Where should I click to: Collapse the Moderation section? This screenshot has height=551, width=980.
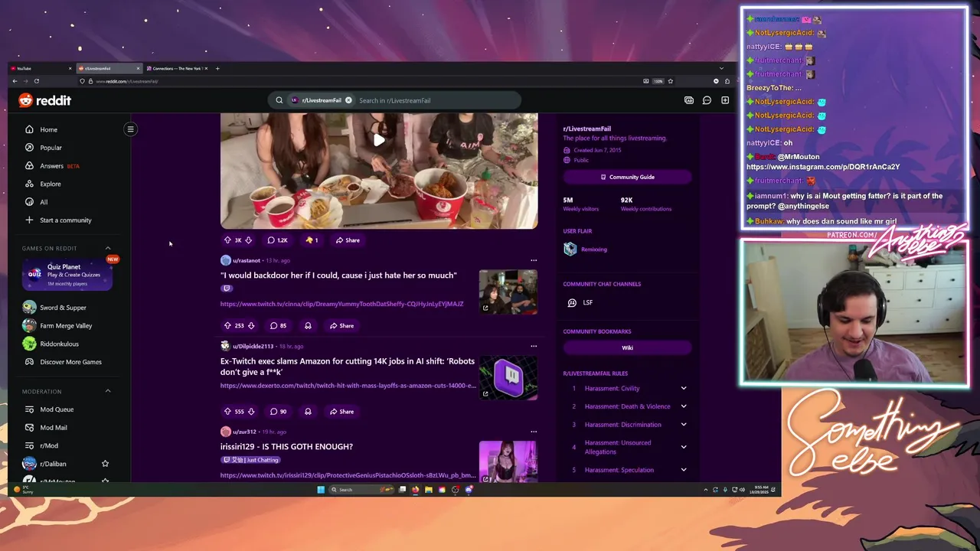coord(108,391)
